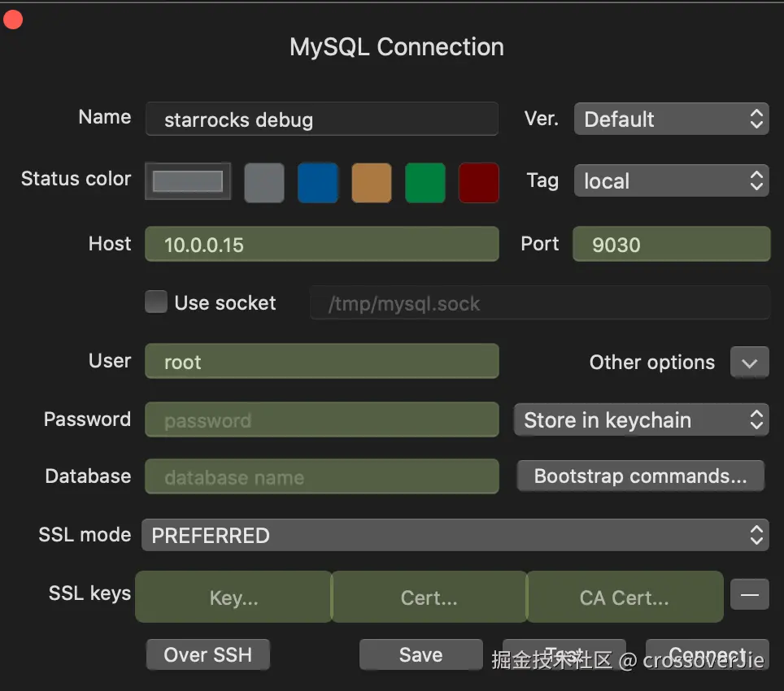Select the green status color
The width and height of the screenshot is (784, 691).
tap(425, 182)
